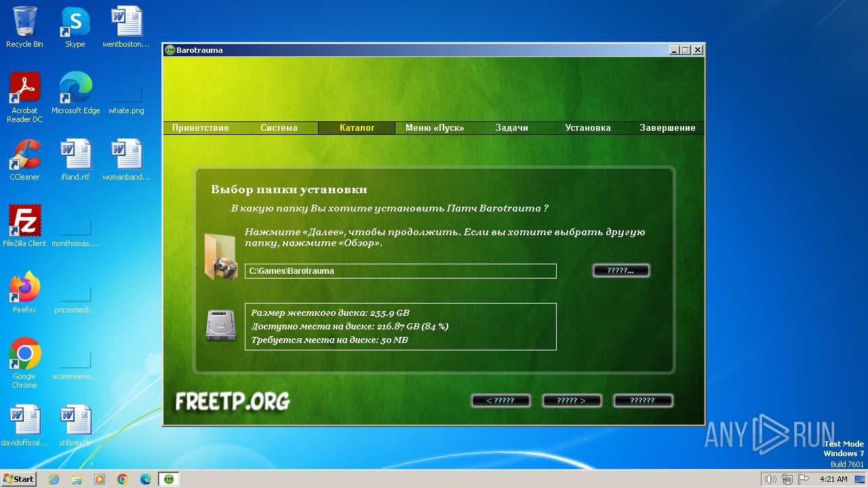Viewport: 868px width, 488px height.
Task: Click the '????? >' next button
Action: pyautogui.click(x=572, y=401)
